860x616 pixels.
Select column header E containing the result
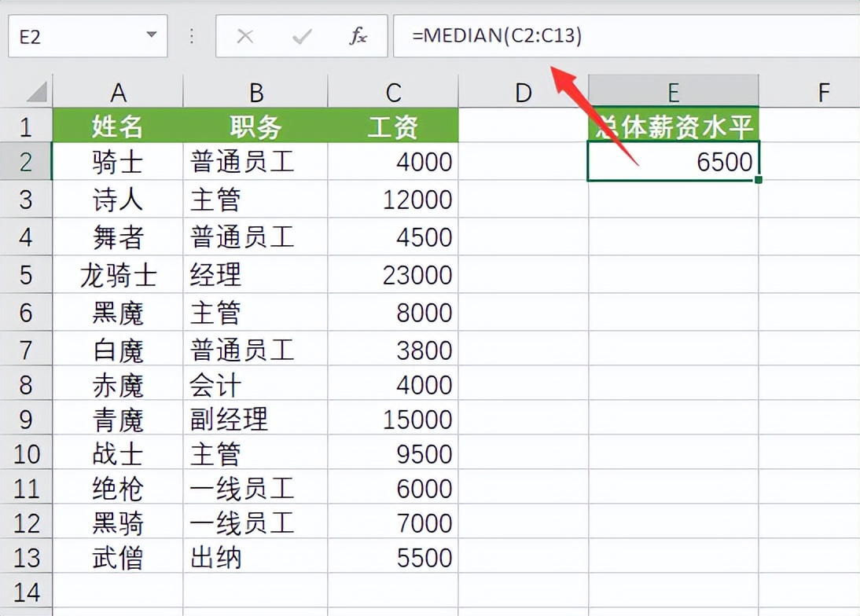673,92
